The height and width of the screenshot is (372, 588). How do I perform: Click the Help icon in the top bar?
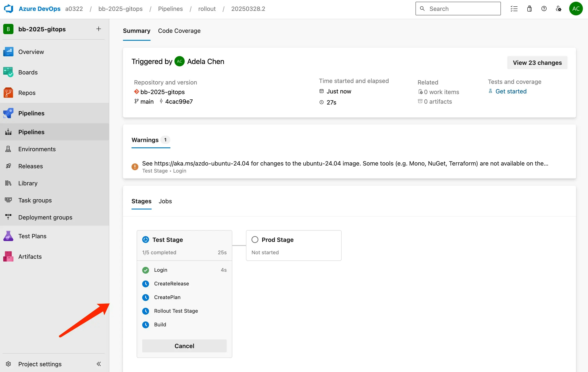point(544,9)
